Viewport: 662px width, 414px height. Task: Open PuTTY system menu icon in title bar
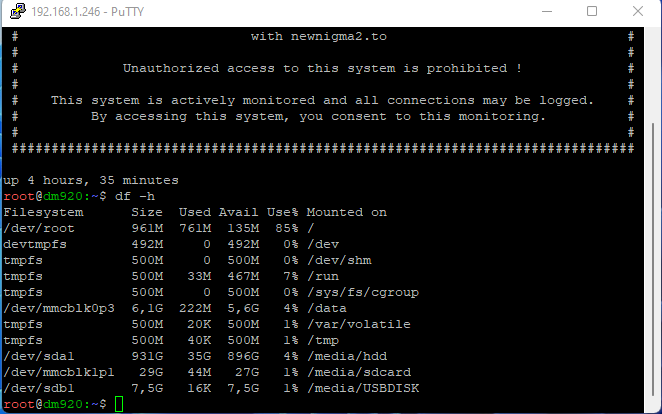click(13, 11)
